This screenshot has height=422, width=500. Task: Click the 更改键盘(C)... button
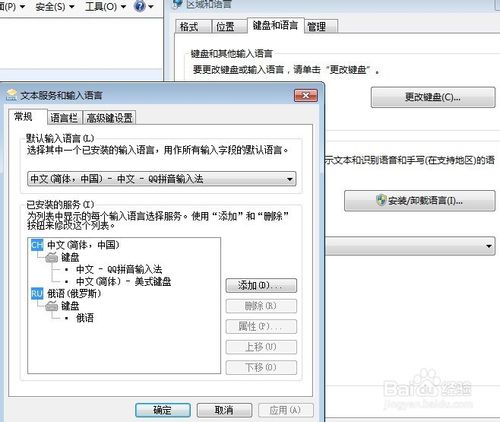click(433, 97)
